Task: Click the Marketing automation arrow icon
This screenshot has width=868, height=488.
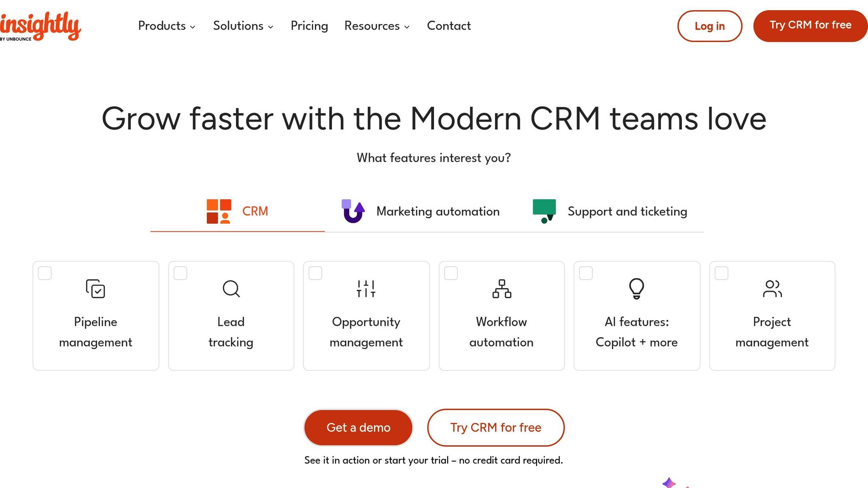Action: (x=353, y=211)
